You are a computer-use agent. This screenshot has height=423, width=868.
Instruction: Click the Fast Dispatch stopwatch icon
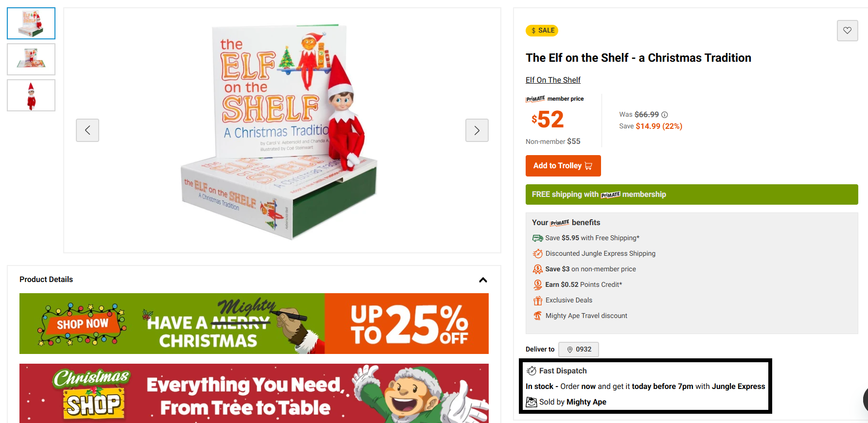531,370
